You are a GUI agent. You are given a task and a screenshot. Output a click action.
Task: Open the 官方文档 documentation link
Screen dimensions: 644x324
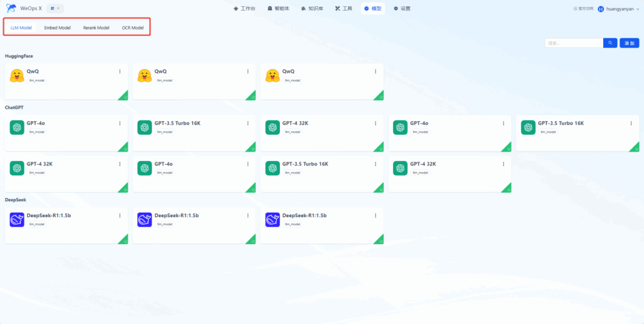pos(583,8)
